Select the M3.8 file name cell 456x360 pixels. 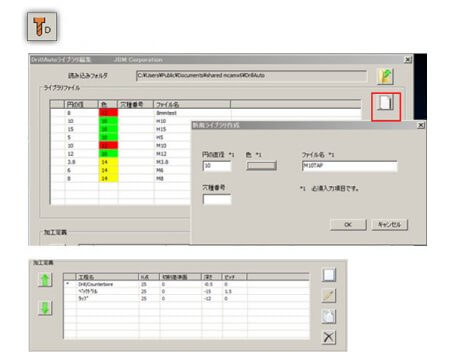click(x=162, y=162)
